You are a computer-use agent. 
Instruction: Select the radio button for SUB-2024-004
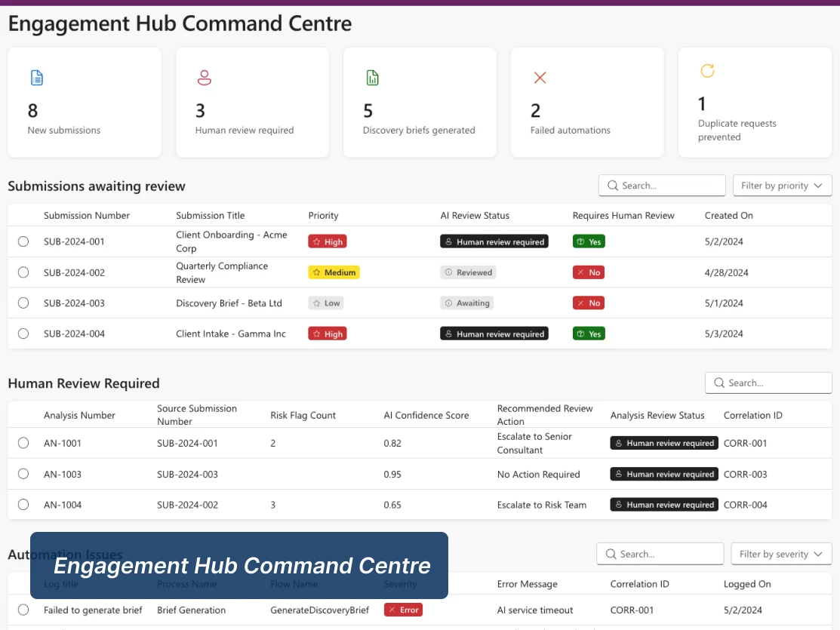(23, 333)
